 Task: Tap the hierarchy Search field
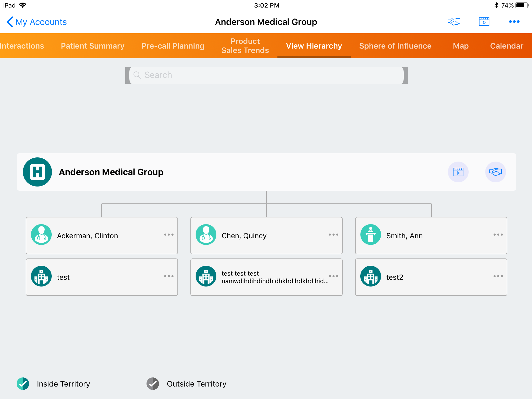pyautogui.click(x=266, y=75)
